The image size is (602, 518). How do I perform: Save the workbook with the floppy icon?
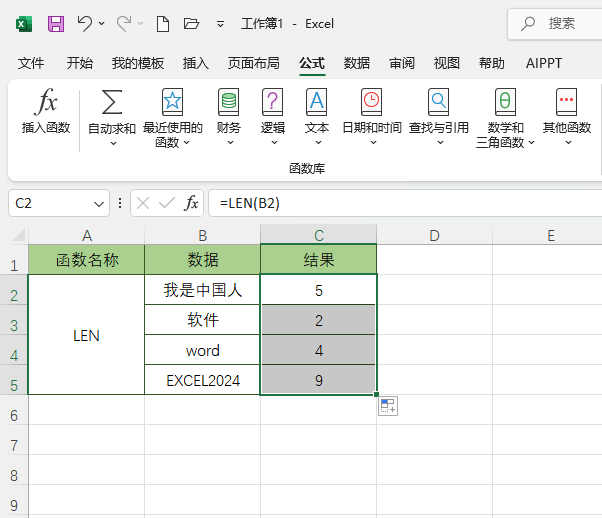(x=56, y=24)
